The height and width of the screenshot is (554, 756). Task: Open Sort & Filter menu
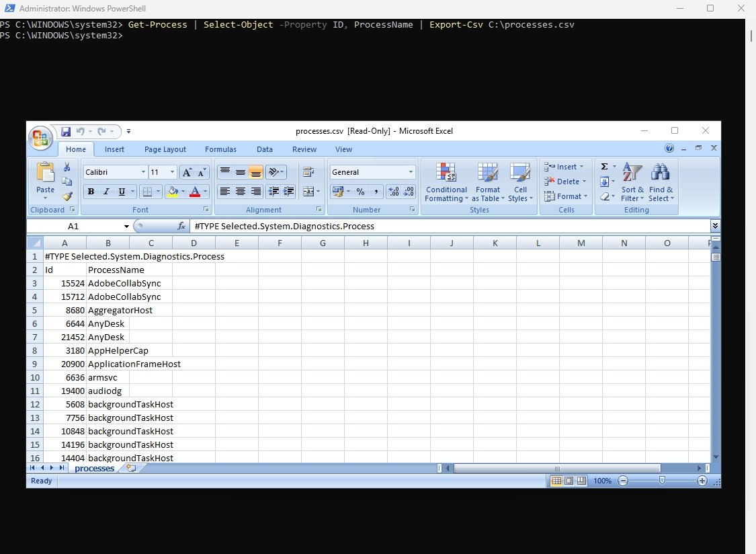point(632,182)
